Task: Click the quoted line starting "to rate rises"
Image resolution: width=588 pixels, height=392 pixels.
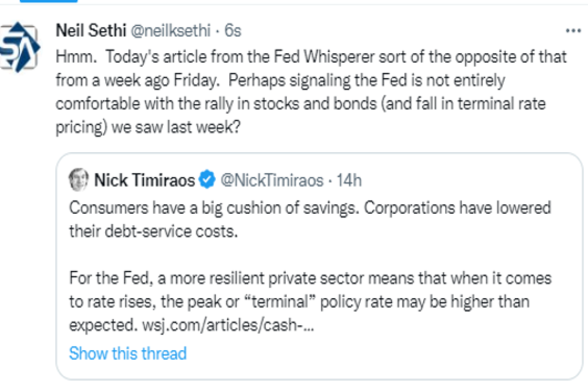Action: [299, 302]
